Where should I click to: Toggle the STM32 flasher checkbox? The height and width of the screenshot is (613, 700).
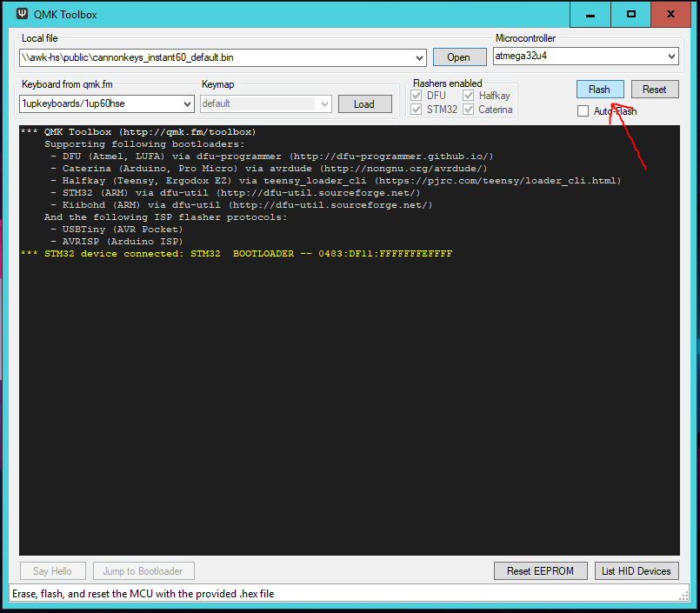(416, 110)
